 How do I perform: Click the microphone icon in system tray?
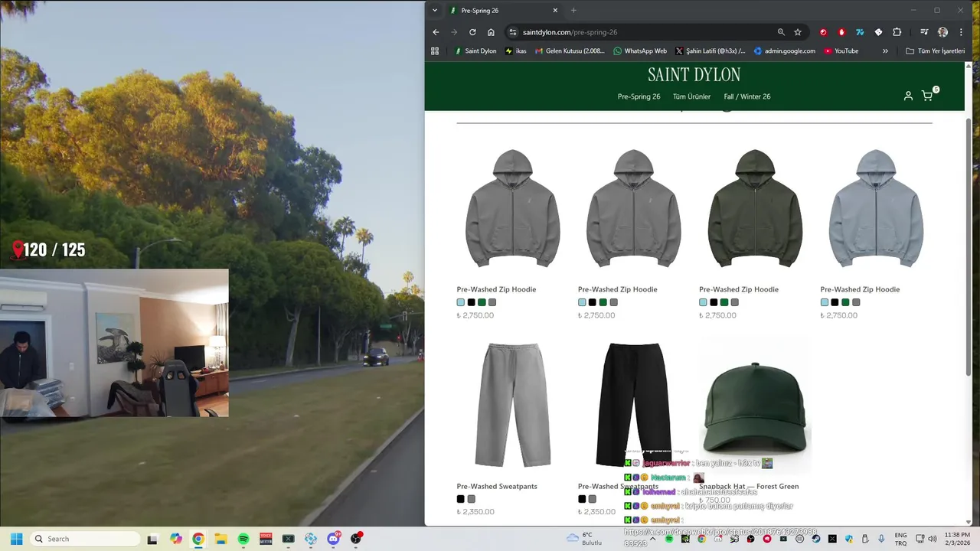(881, 539)
